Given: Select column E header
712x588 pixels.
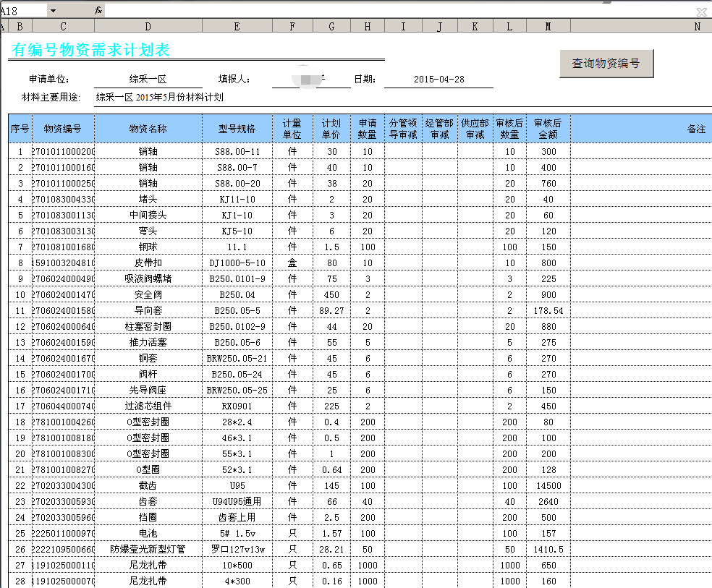Looking at the screenshot, I should point(237,27).
